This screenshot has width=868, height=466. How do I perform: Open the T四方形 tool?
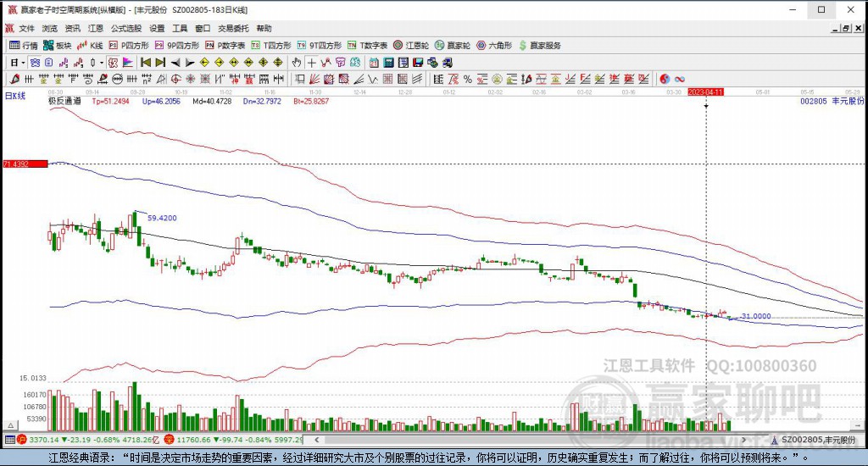(271, 46)
